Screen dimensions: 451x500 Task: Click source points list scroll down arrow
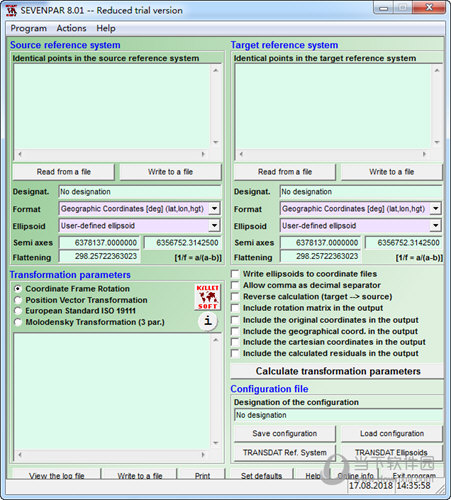pyautogui.click(x=216, y=142)
